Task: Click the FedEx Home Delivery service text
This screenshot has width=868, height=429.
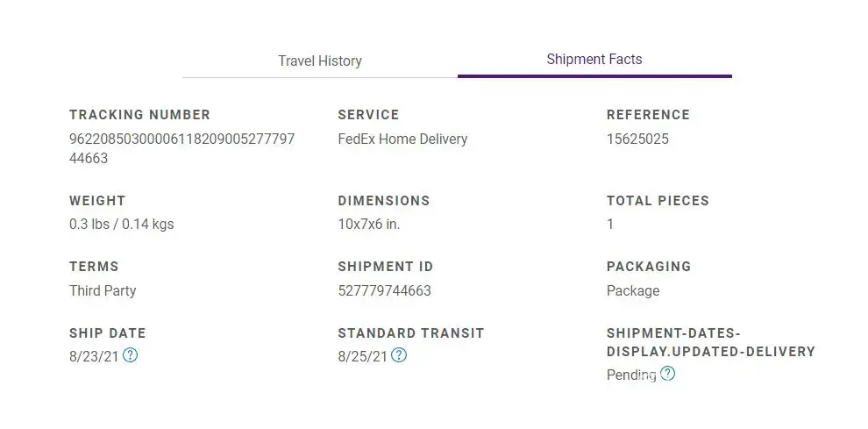Action: (402, 139)
